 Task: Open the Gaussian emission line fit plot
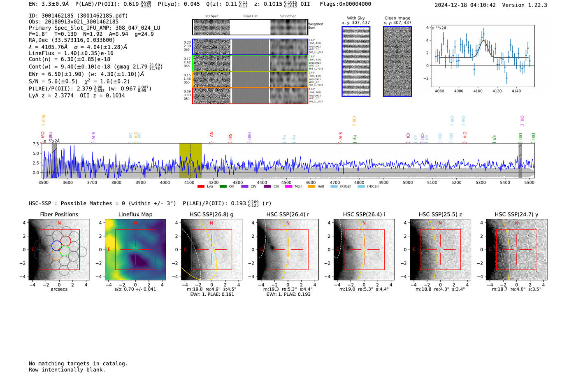coord(482,56)
